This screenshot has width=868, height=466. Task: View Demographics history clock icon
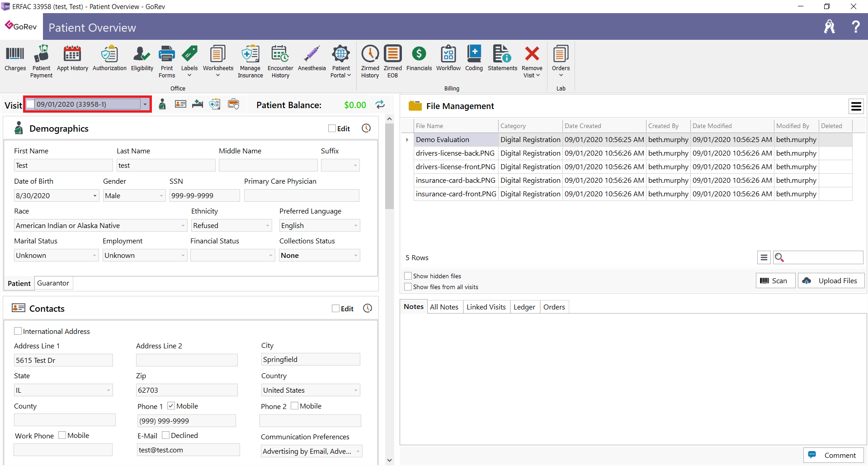366,128
